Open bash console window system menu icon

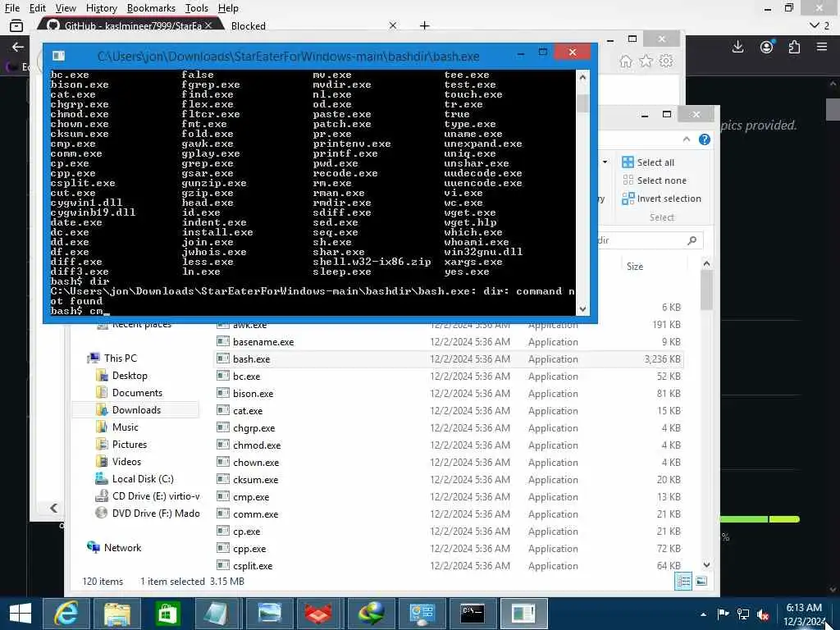pos(58,56)
